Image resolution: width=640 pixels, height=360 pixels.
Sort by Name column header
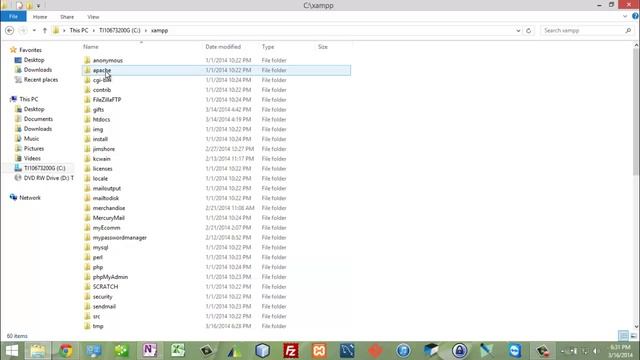(x=91, y=47)
